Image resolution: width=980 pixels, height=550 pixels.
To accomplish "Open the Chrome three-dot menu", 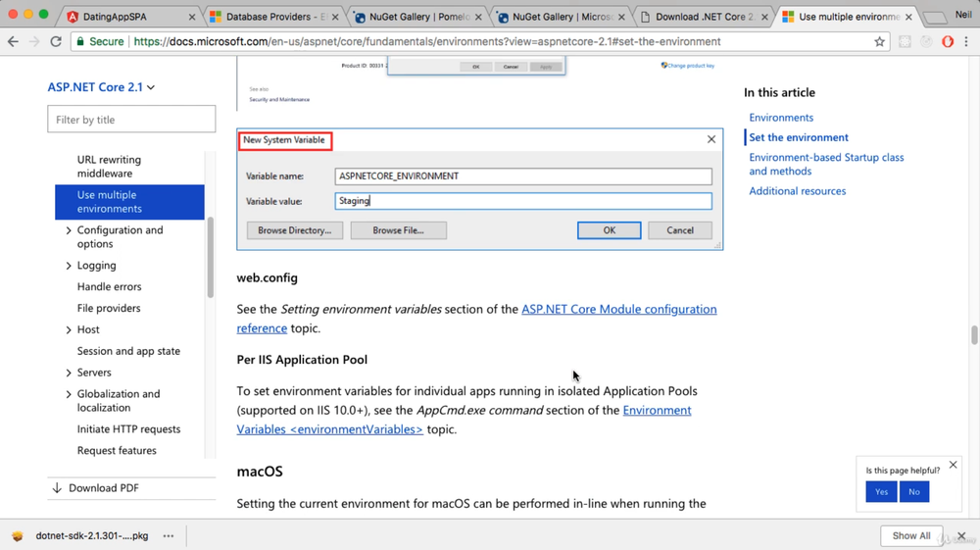I will 966,42.
